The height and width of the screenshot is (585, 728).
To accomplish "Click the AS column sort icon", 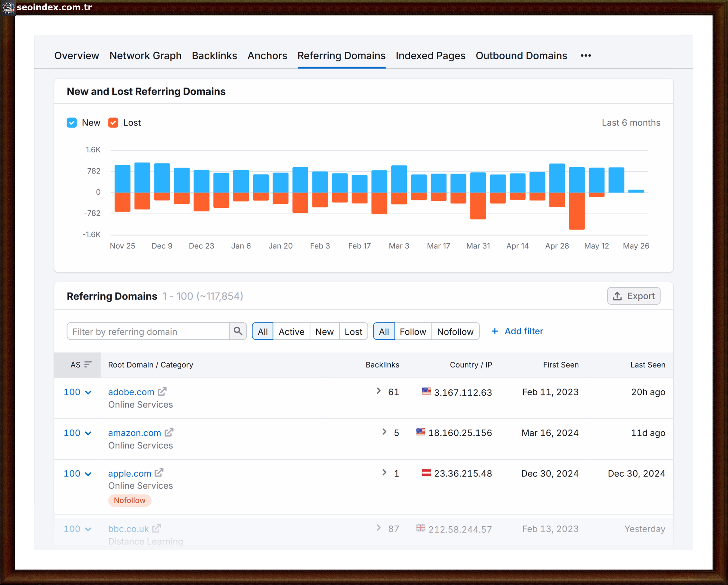I will 88,364.
